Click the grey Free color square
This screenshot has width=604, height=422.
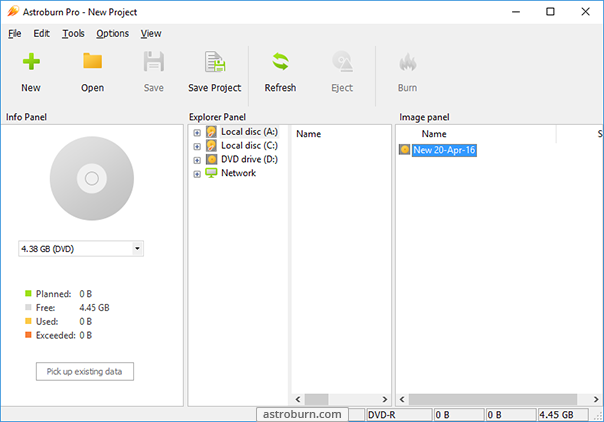[x=28, y=307]
